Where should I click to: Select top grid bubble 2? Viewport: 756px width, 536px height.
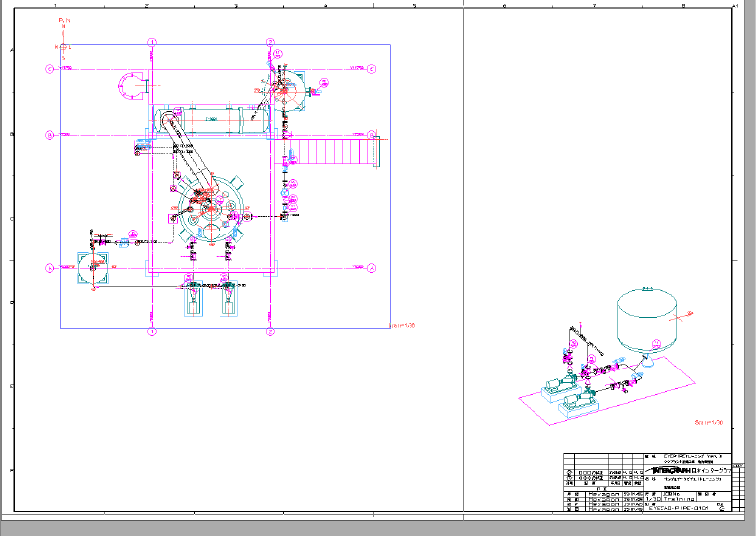click(270, 42)
